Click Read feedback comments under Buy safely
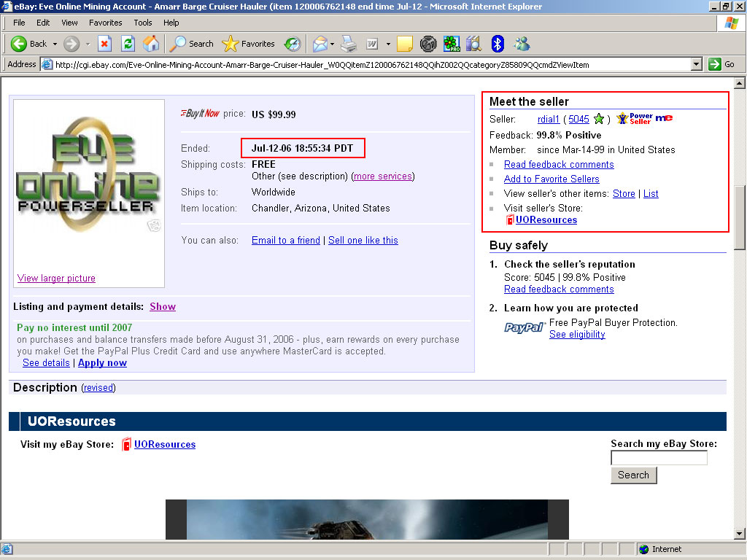Screen dimensions: 747x560 point(559,289)
